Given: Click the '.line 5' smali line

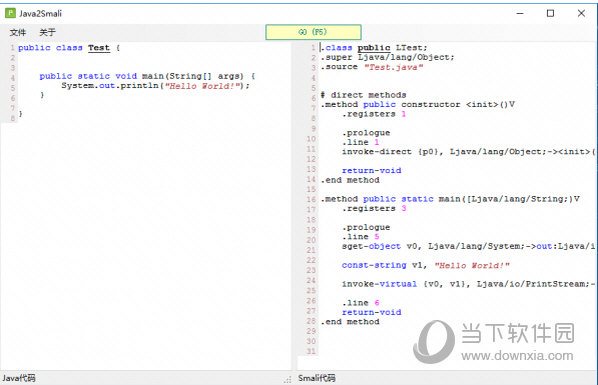Looking at the screenshot, I should 360,237.
